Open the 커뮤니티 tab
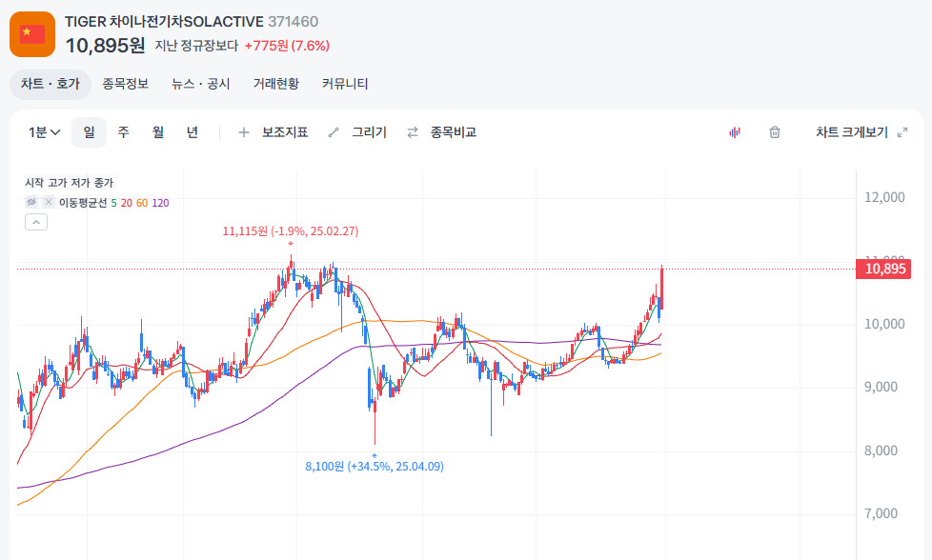Image resolution: width=932 pixels, height=560 pixels. pyautogui.click(x=345, y=84)
